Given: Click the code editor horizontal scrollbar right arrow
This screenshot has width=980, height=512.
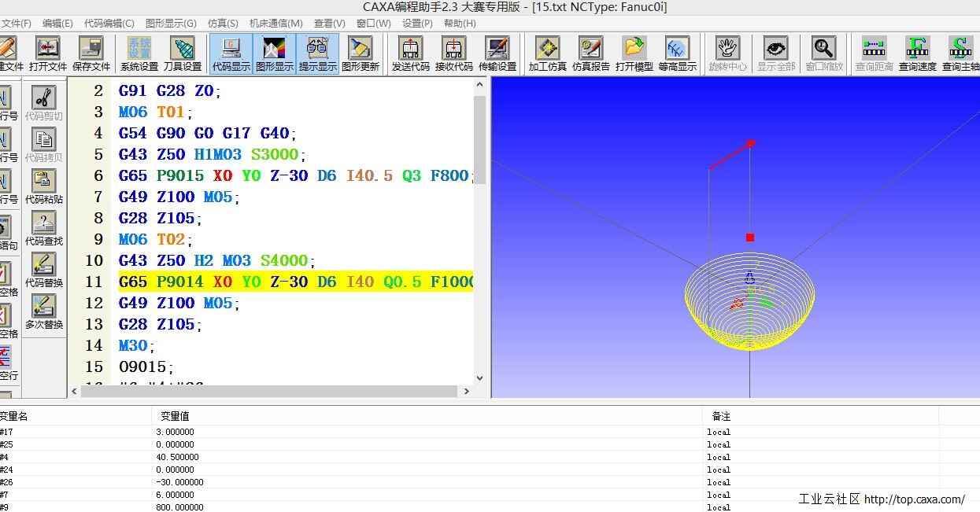Looking at the screenshot, I should pyautogui.click(x=466, y=391).
